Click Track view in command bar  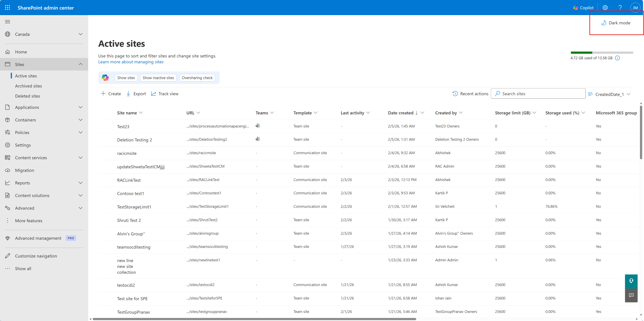click(165, 94)
